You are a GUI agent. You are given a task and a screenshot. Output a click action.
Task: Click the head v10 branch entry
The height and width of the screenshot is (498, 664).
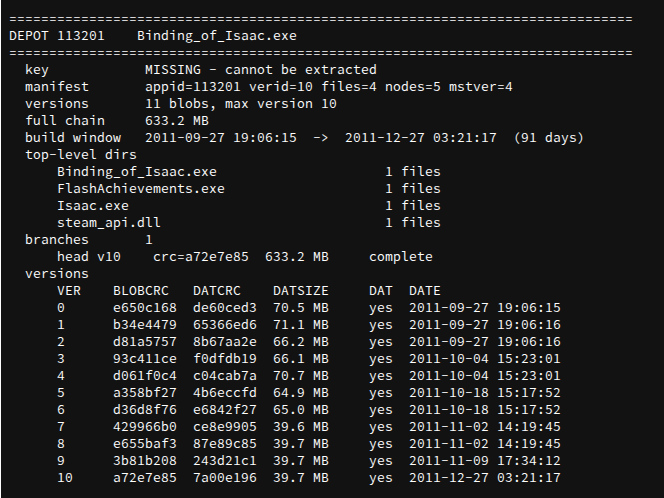tap(89, 257)
